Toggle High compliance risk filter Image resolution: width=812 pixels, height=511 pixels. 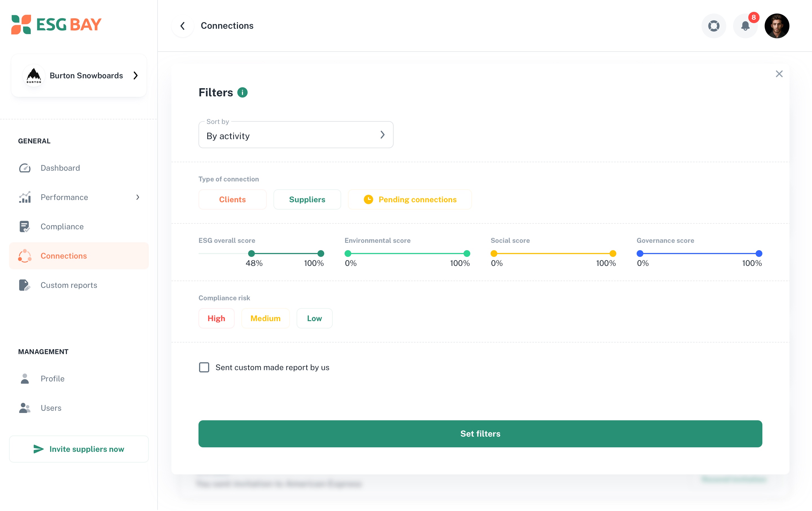[x=216, y=318]
